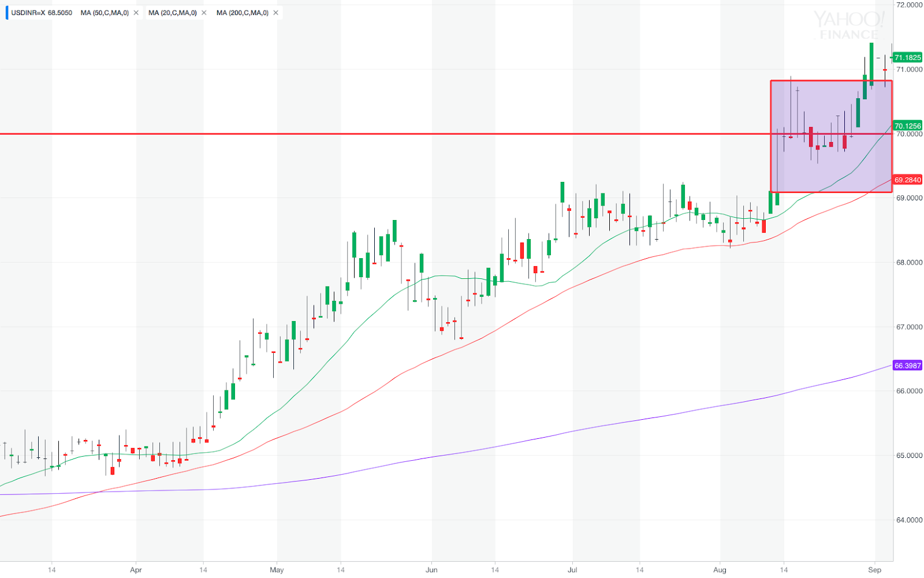924x578 pixels.
Task: Remove the MA (200,C,MA,0) indicator
Action: (275, 13)
